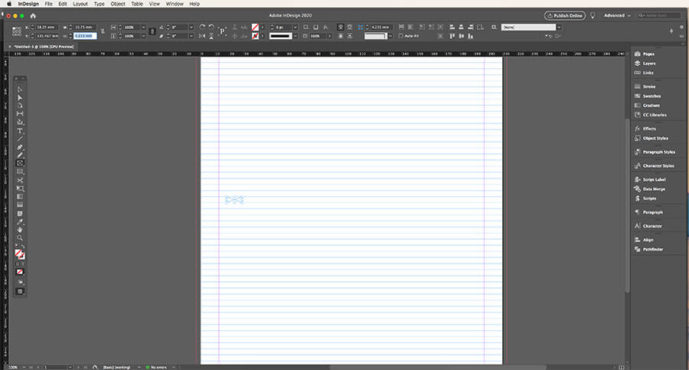The height and width of the screenshot is (370, 689).
Task: Open the Type menu
Action: [x=99, y=4]
